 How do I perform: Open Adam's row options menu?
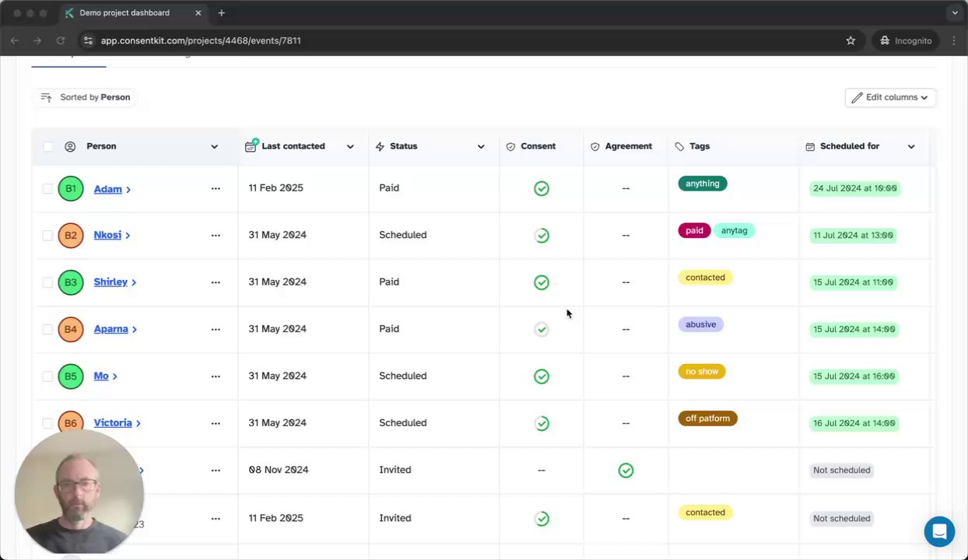coord(216,188)
